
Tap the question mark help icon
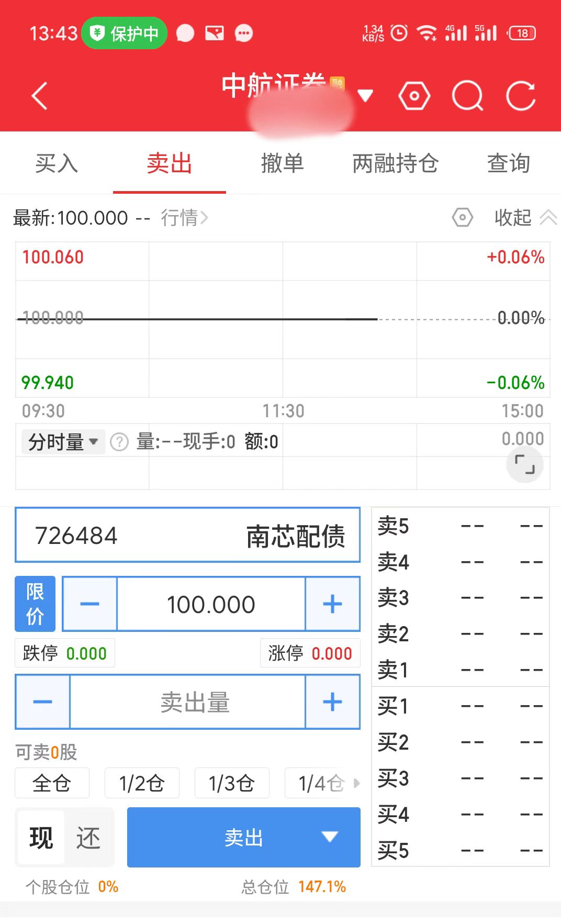pos(119,442)
